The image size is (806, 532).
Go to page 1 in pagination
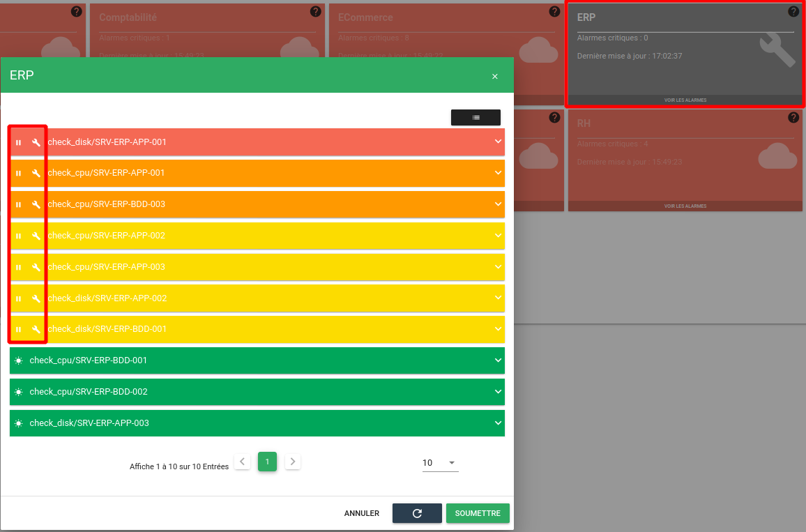click(267, 462)
